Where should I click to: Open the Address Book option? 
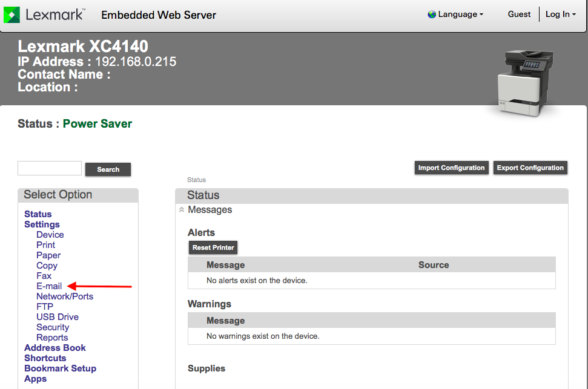pos(55,348)
